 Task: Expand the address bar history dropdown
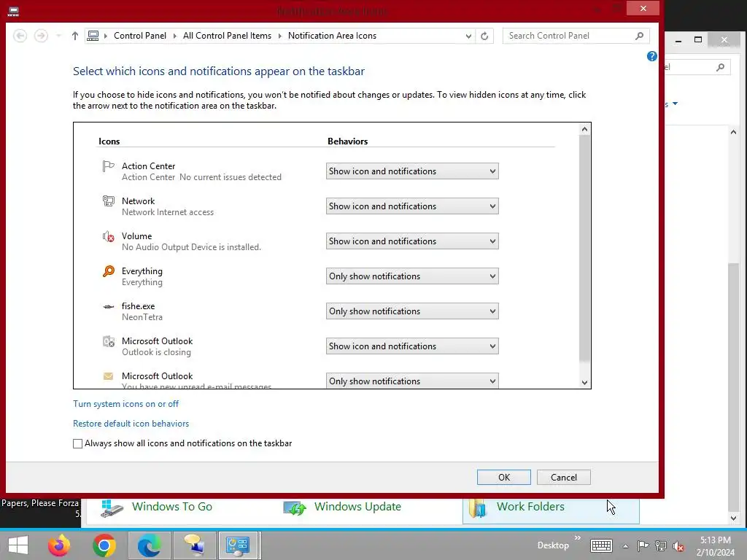click(x=468, y=36)
